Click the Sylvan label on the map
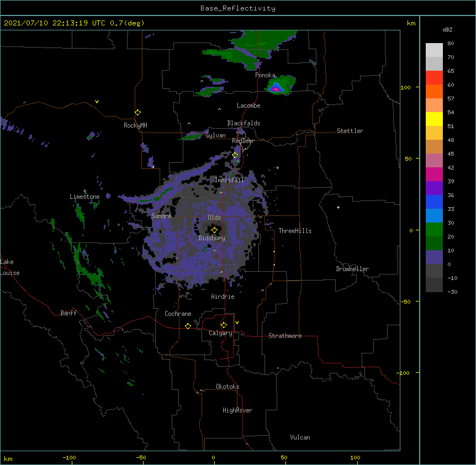This screenshot has height=465, width=476. [x=215, y=135]
